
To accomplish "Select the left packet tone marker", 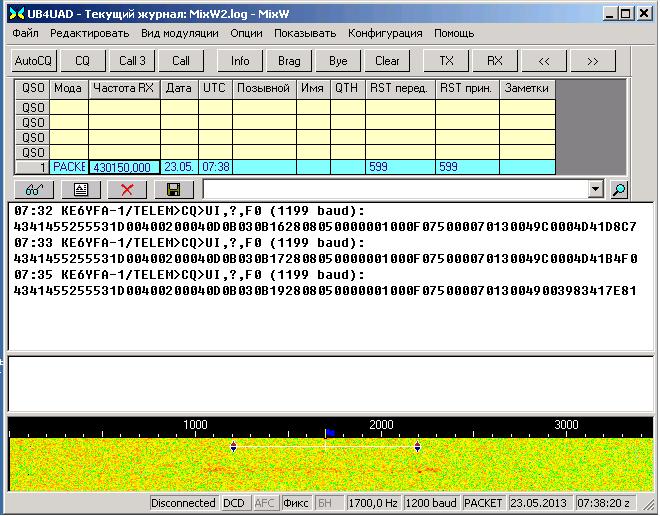I will pyautogui.click(x=234, y=447).
